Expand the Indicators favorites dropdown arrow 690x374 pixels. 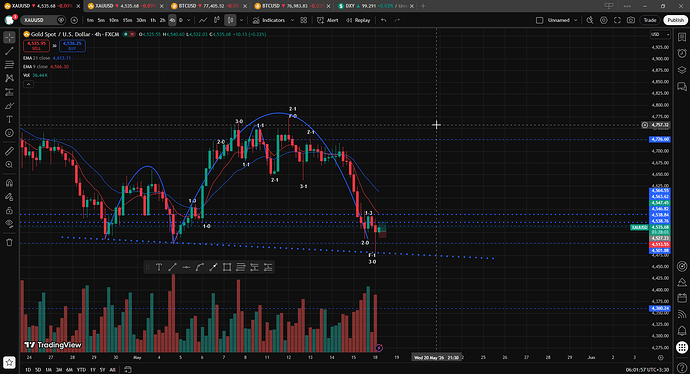pyautogui.click(x=292, y=20)
